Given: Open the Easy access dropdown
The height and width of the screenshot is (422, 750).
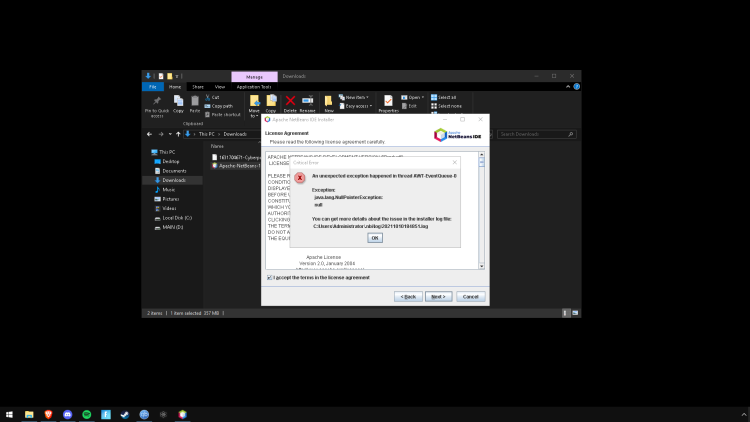Looking at the screenshot, I should tap(355, 106).
